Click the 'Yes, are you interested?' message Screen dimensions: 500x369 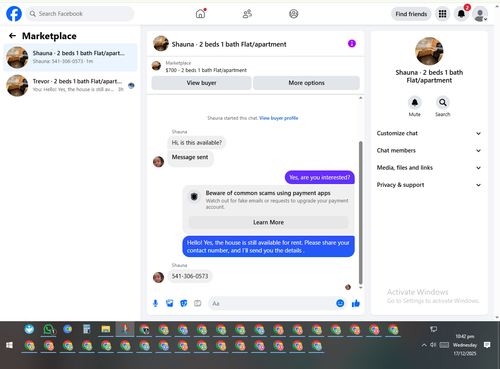[320, 177]
